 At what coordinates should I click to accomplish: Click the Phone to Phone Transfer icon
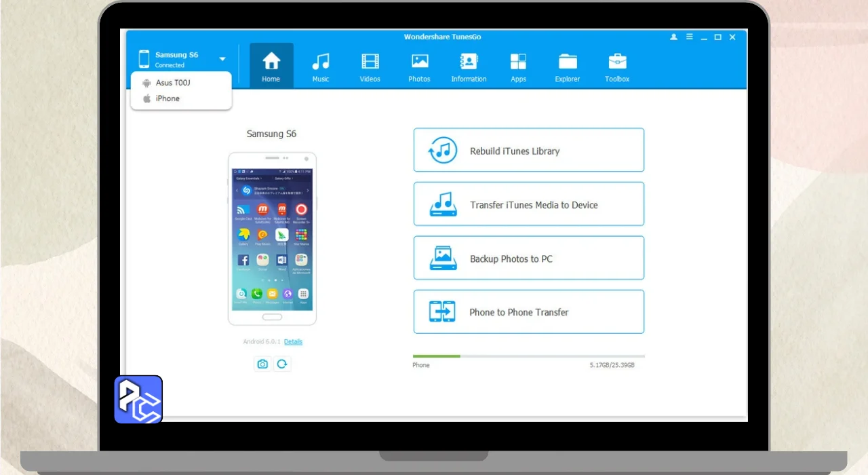coord(443,311)
